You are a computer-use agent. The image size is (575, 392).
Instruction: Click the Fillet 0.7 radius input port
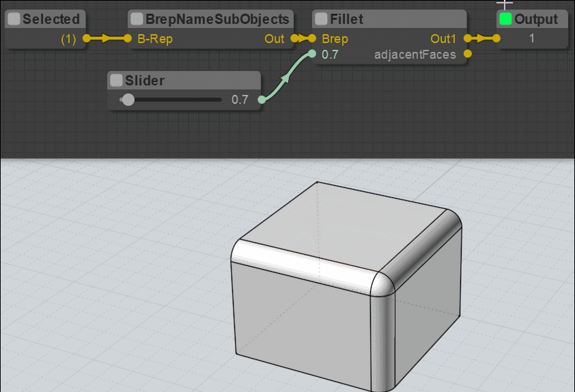point(311,54)
